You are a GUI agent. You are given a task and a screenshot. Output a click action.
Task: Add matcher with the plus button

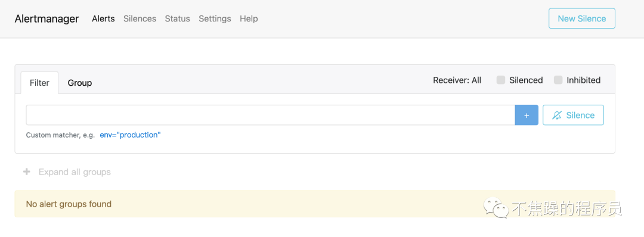[527, 115]
